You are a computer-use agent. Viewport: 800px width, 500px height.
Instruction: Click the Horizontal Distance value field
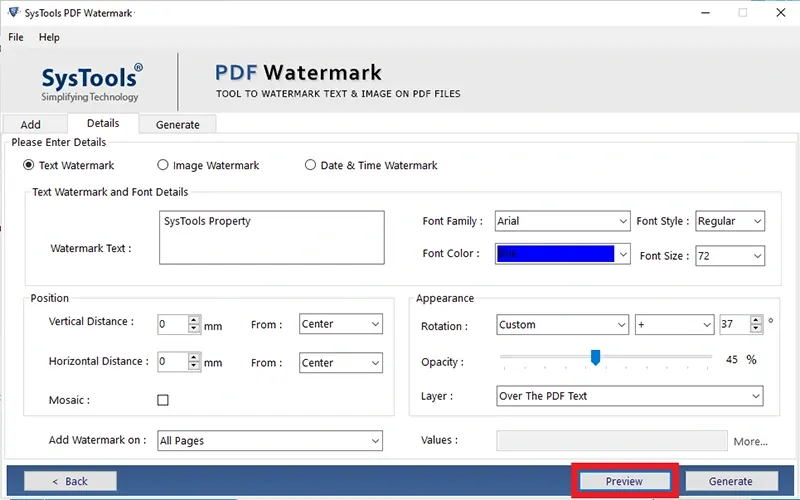172,362
